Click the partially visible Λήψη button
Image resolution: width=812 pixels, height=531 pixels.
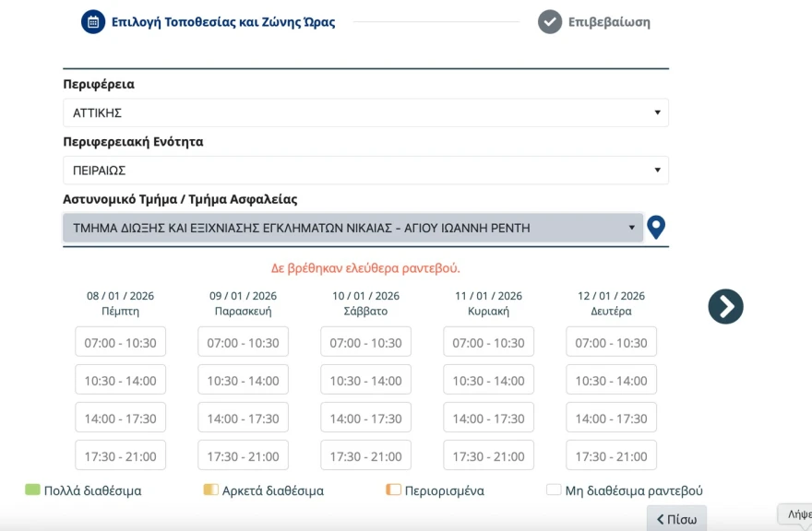click(x=794, y=514)
